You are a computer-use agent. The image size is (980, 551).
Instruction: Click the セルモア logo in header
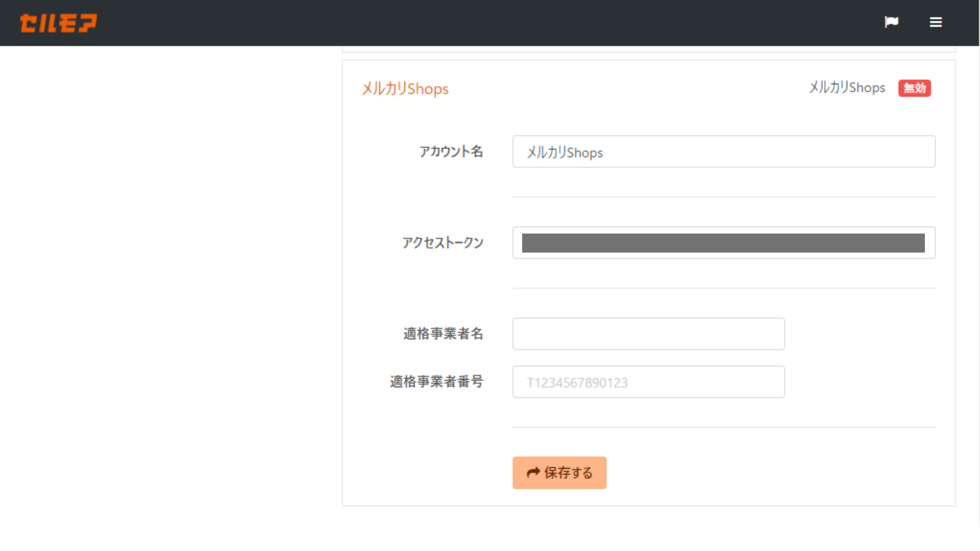pos(58,23)
